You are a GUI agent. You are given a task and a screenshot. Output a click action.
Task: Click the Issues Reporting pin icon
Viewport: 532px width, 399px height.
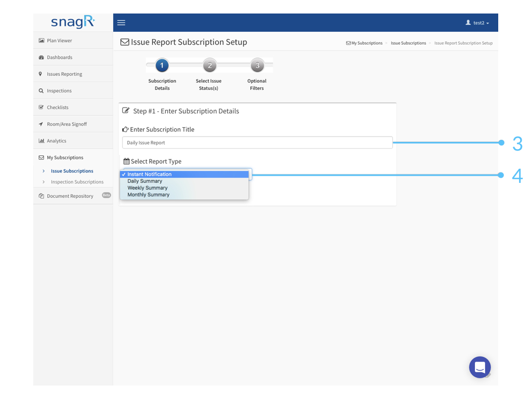41,74
